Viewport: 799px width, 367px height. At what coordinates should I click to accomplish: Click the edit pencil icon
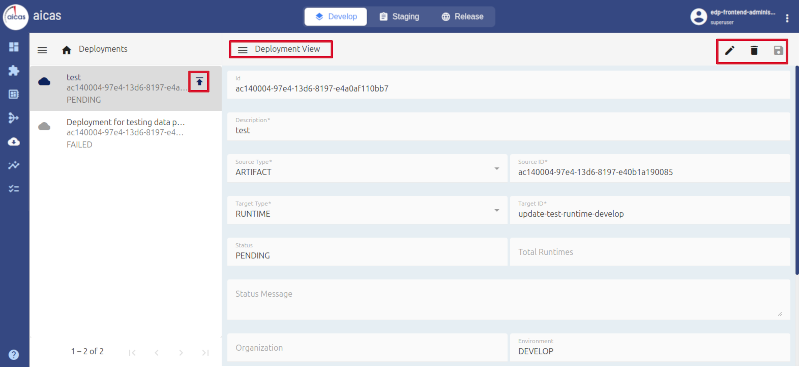tap(730, 50)
